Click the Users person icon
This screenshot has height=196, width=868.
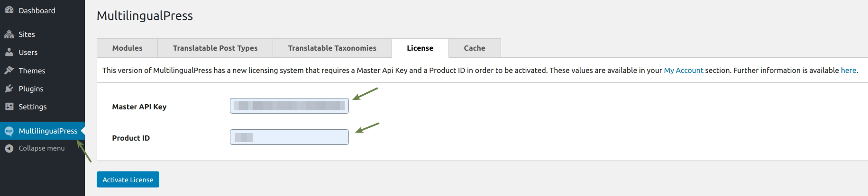[x=9, y=52]
